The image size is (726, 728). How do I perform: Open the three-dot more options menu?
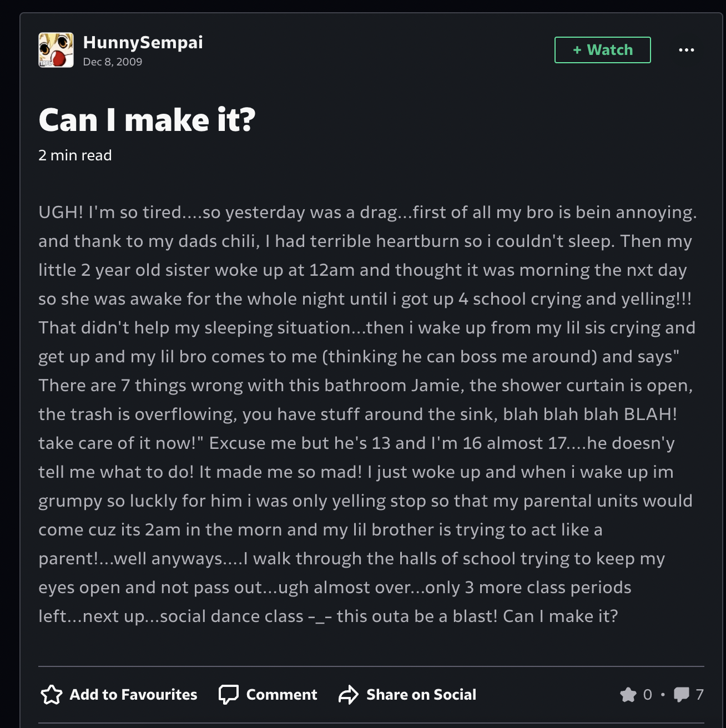tap(687, 50)
